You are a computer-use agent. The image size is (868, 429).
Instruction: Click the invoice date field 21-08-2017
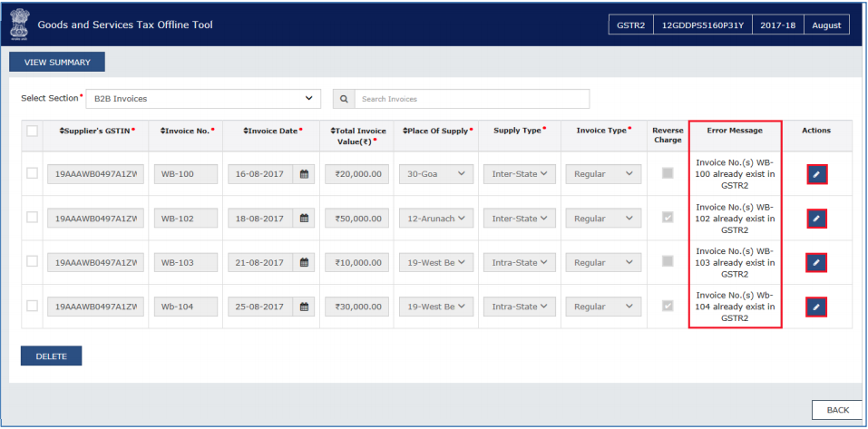[x=260, y=262]
